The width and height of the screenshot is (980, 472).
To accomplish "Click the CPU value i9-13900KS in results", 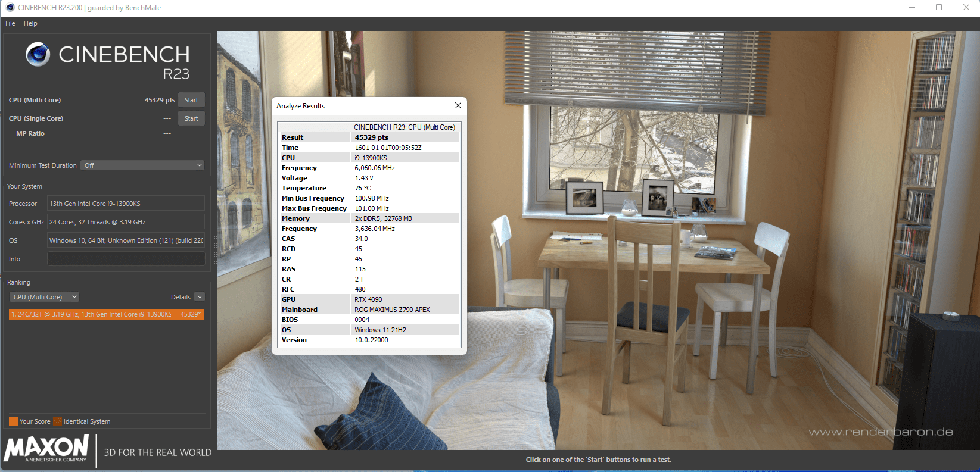I will tap(371, 158).
